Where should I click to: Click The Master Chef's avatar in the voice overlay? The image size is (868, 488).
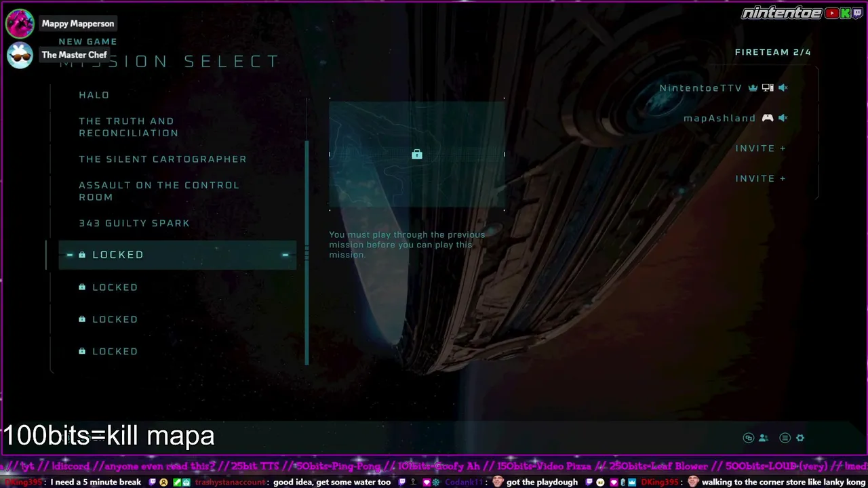tap(20, 55)
